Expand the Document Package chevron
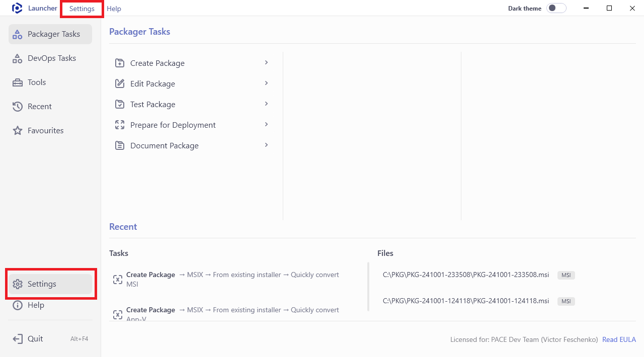The image size is (644, 357). (x=266, y=145)
